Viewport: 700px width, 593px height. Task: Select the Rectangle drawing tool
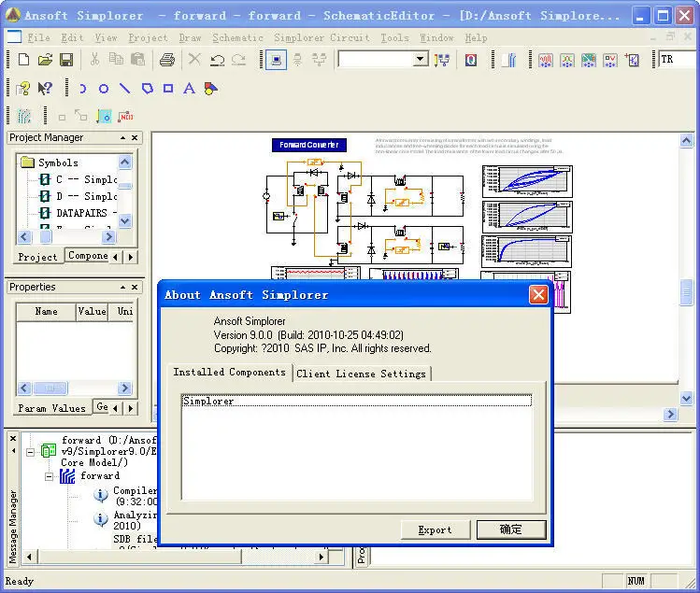(x=168, y=89)
